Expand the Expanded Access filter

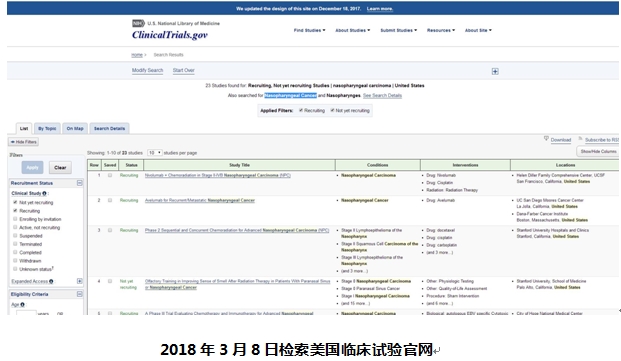tap(80, 281)
